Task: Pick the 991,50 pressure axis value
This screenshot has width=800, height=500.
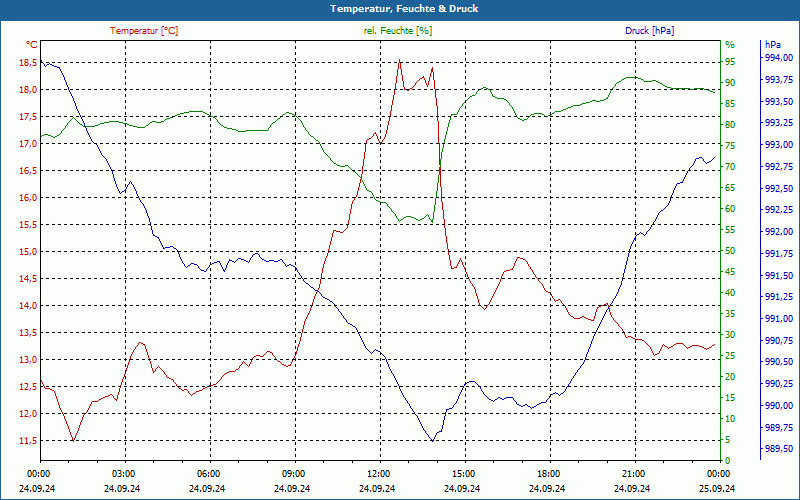Action: click(x=779, y=276)
